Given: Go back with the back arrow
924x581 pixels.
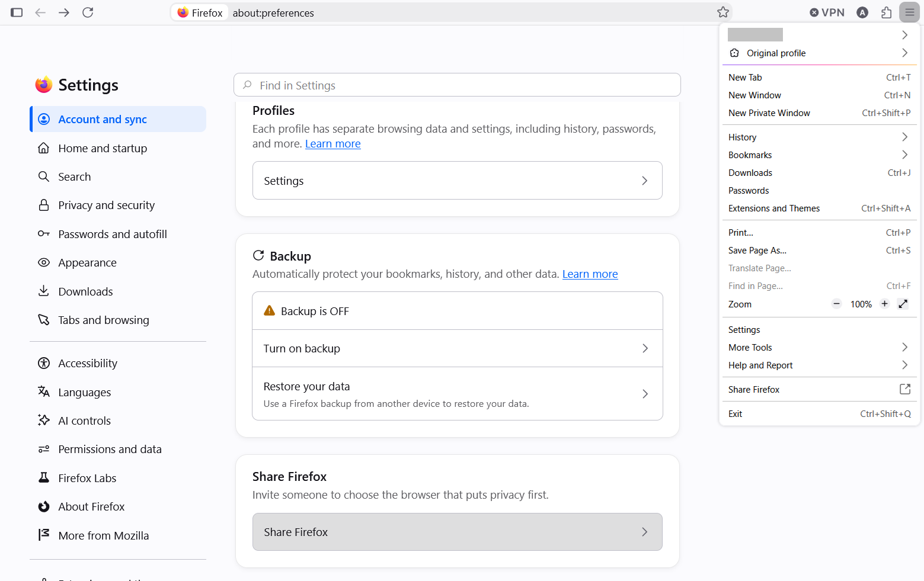Looking at the screenshot, I should click(40, 12).
